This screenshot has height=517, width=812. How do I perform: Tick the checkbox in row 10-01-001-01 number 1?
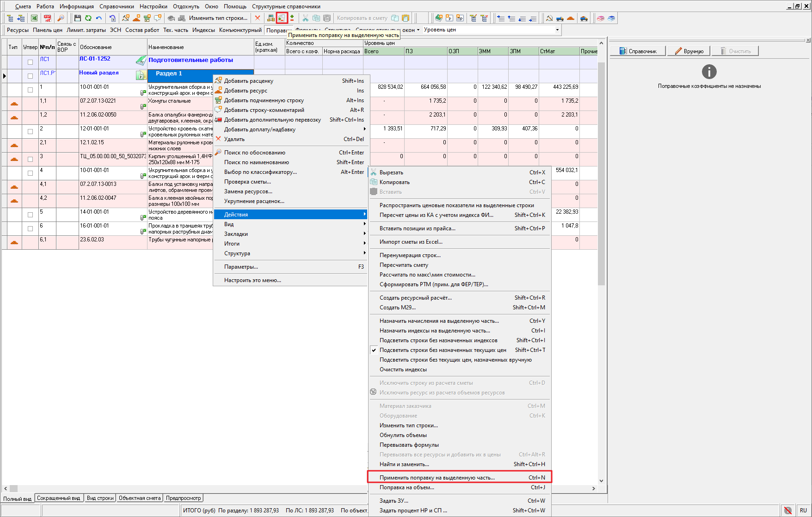(x=30, y=90)
